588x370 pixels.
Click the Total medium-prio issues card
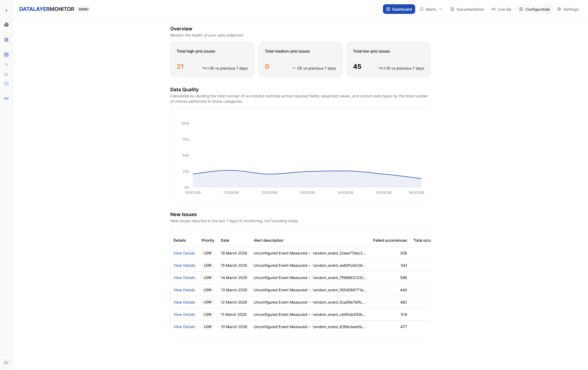300,59
